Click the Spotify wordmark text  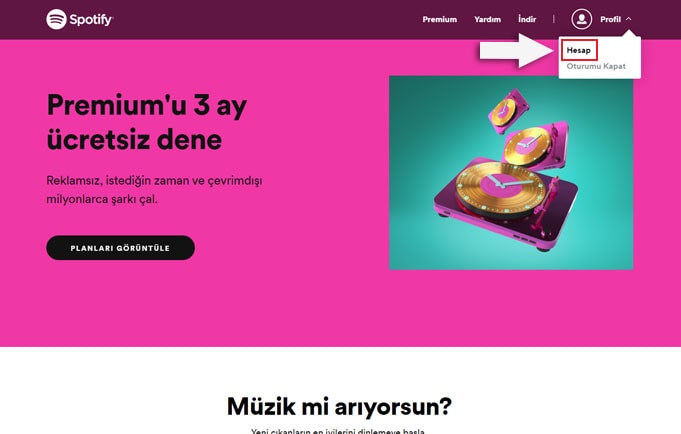(91, 20)
